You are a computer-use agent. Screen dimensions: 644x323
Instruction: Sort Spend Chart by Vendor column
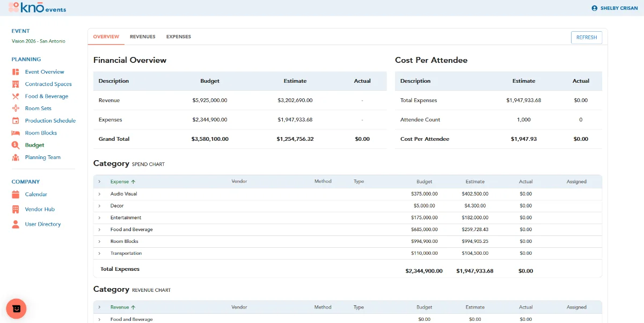[x=239, y=182]
